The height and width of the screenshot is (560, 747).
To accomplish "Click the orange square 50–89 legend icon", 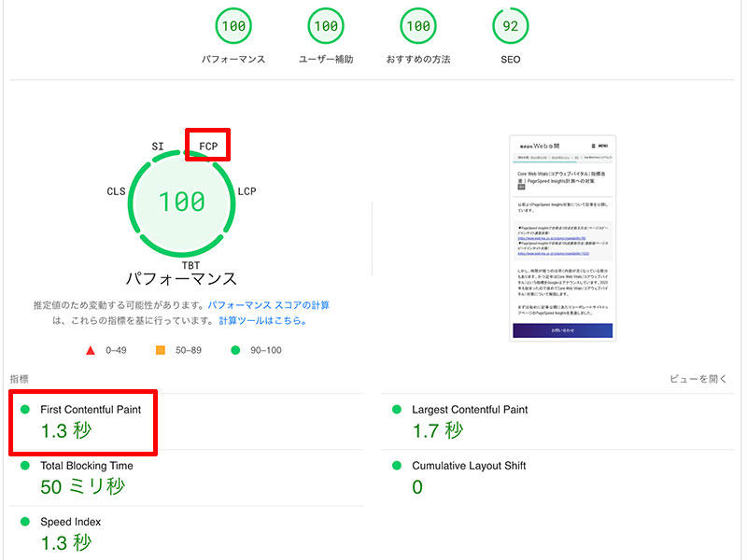I will tap(160, 351).
